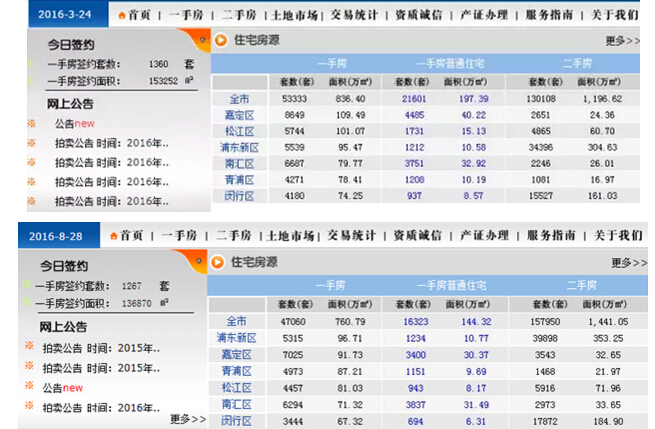This screenshot has height=429, width=655.
Task: Click 浦东新区 district link in the top table
Action: 239,148
